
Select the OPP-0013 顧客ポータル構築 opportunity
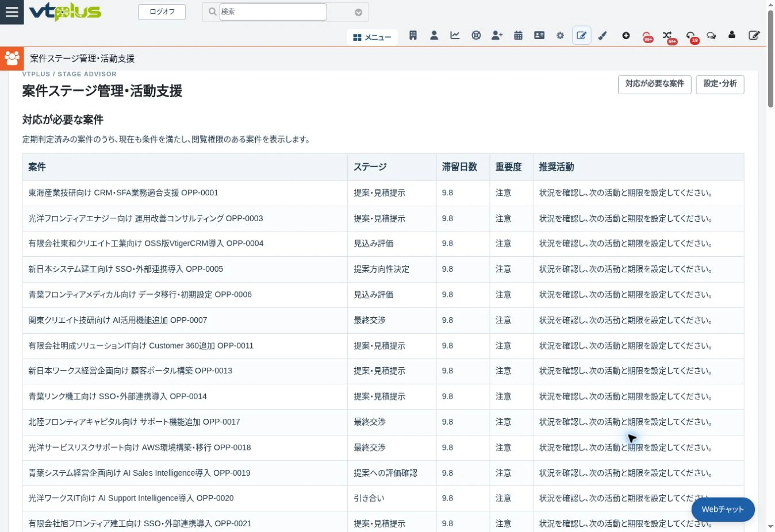click(x=383, y=371)
